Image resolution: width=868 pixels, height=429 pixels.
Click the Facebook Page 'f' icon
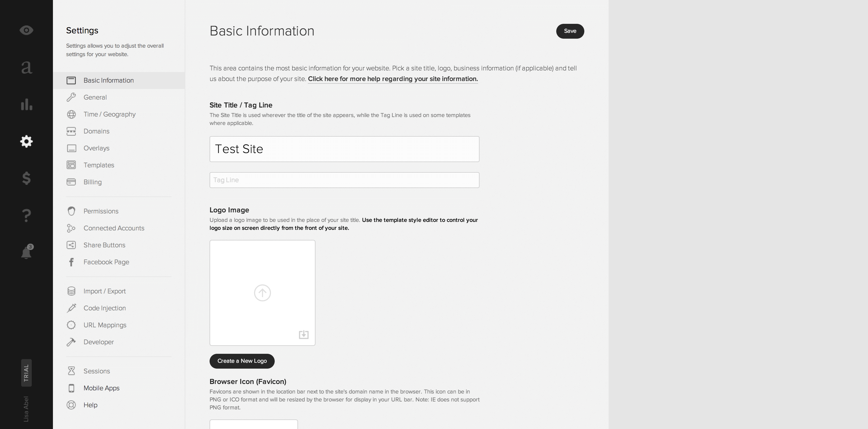[71, 262]
